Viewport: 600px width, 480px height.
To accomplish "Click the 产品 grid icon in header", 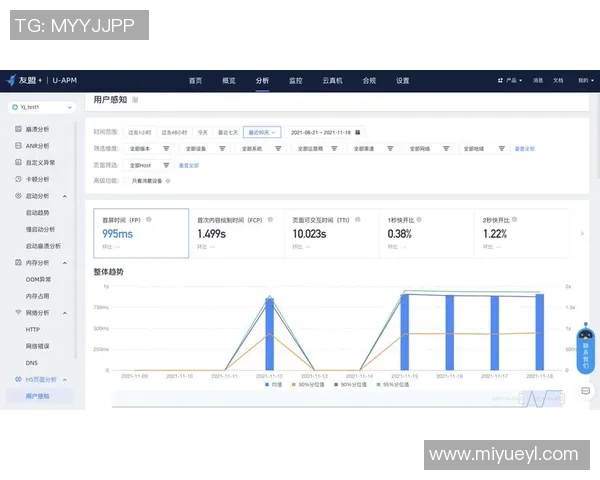I will pyautogui.click(x=500, y=80).
